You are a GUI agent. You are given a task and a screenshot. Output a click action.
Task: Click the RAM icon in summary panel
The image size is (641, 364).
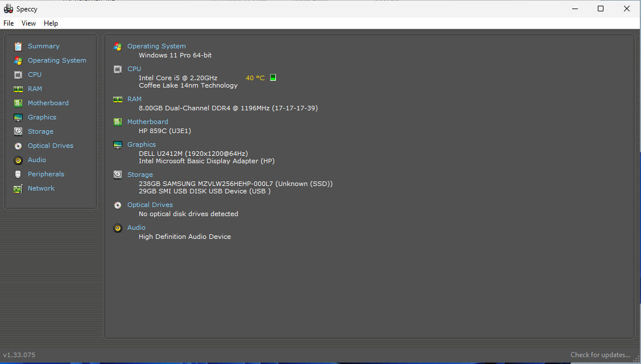pyautogui.click(x=118, y=100)
